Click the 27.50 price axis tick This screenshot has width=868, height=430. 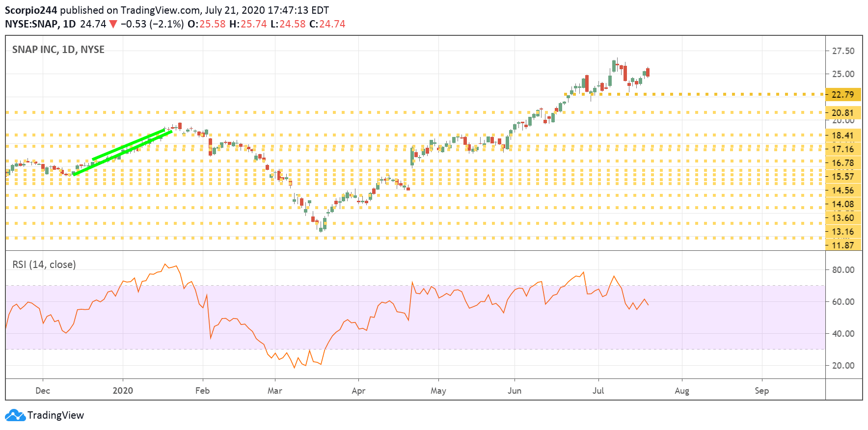[x=843, y=51]
